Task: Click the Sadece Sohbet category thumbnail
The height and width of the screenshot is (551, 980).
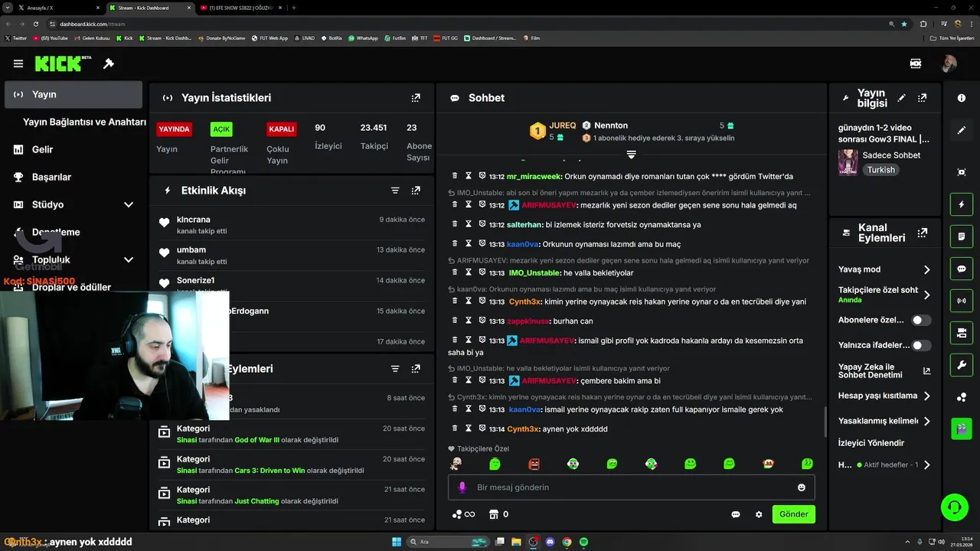Action: tap(848, 162)
